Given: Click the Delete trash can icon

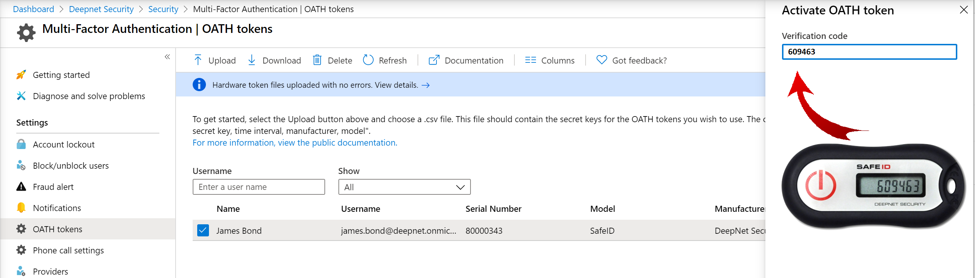Looking at the screenshot, I should tap(317, 60).
